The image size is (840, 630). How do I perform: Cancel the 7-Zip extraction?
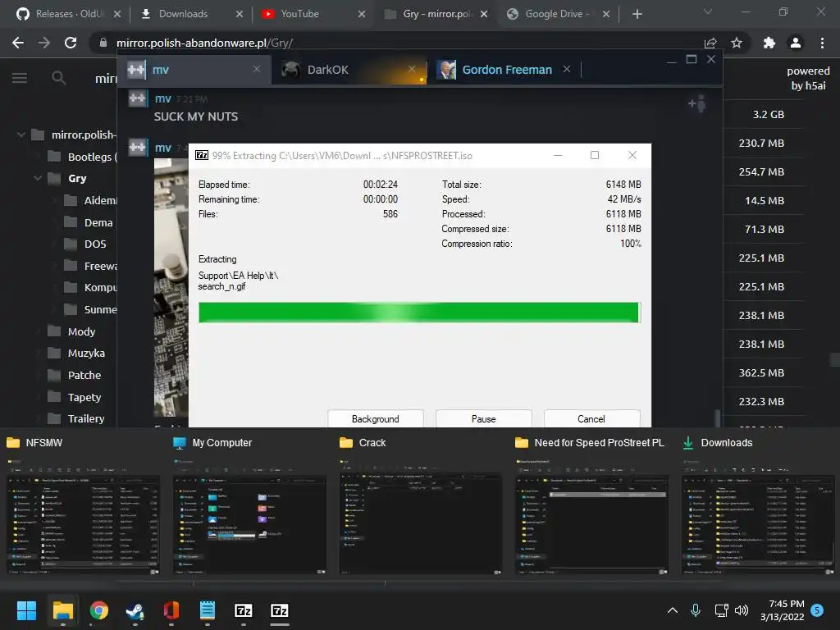(x=591, y=418)
